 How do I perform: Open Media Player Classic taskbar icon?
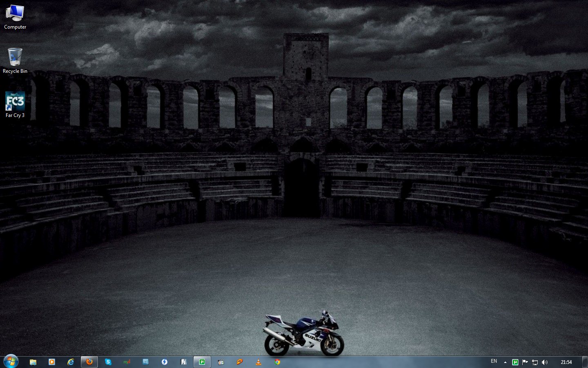pos(221,362)
